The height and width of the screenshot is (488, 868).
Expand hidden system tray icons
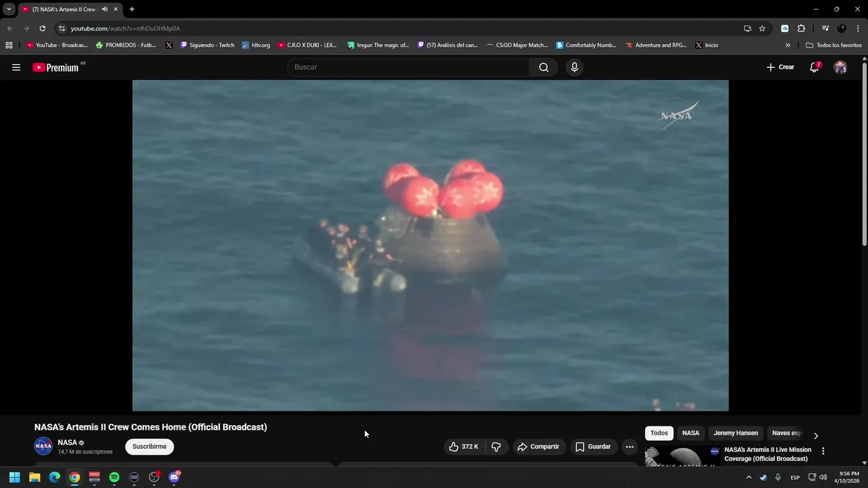pos(749,477)
